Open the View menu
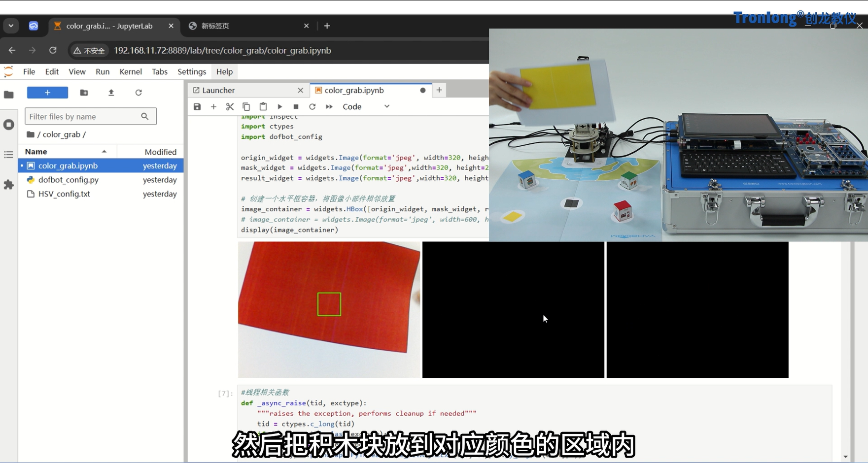 click(77, 71)
